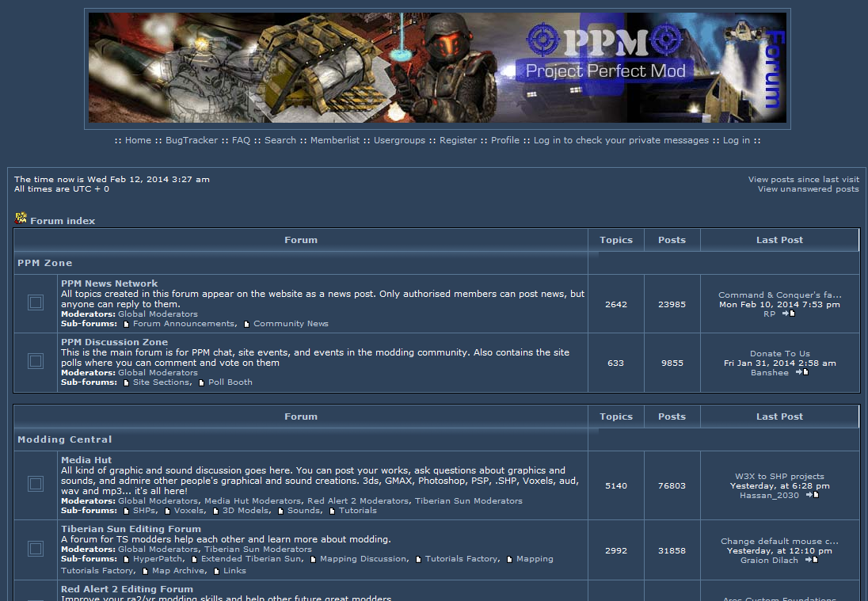The image size is (868, 601).
Task: Click the latest post icon beside Graion Dilach
Action: coord(812,560)
